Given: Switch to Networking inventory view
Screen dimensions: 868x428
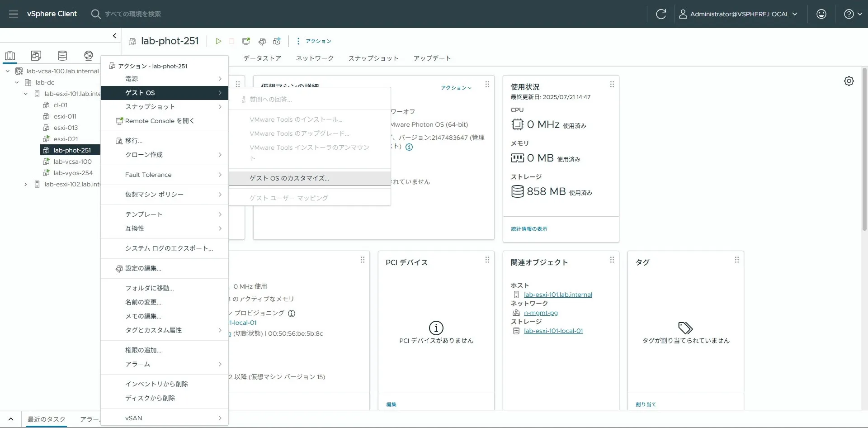Looking at the screenshot, I should coord(89,56).
